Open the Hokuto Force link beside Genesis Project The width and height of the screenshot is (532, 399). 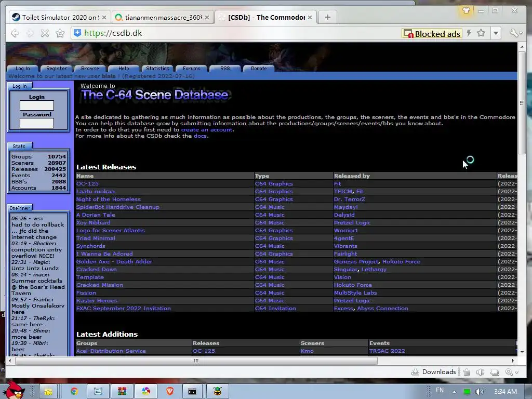(401, 262)
